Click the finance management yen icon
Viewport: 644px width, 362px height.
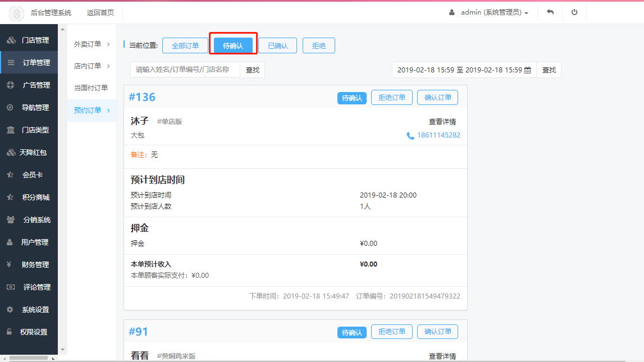[9, 264]
